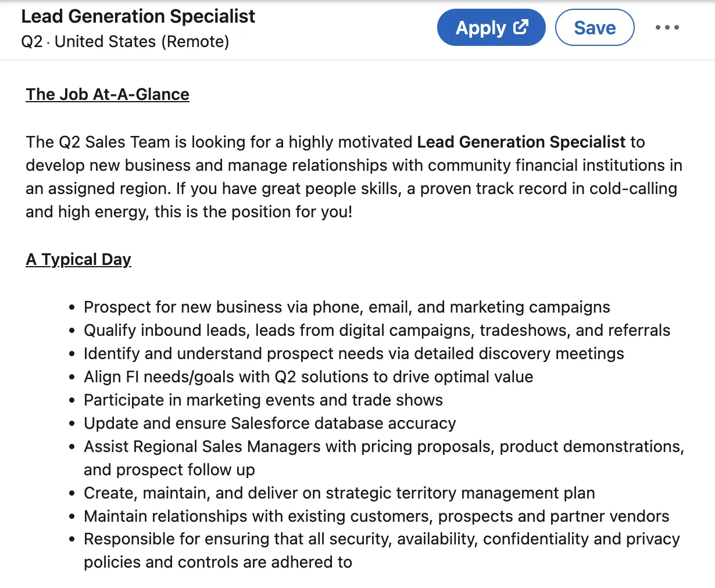
Task: Click the Assist Regional Sales Managers bullet
Action: pyautogui.click(x=384, y=446)
